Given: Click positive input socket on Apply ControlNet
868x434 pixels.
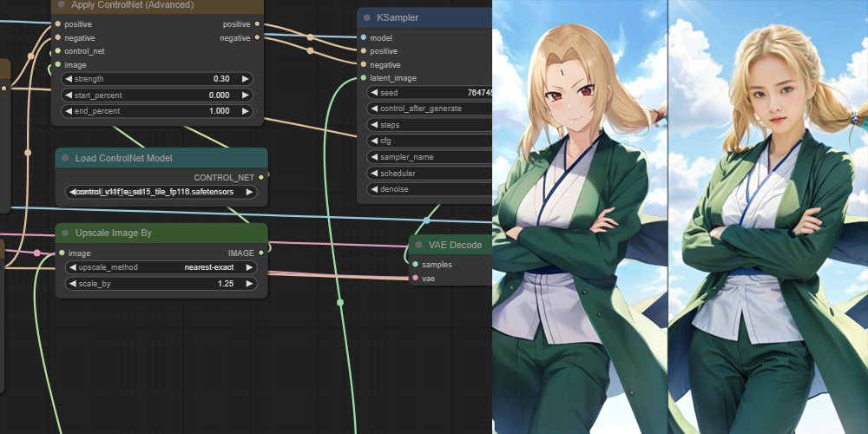Looking at the screenshot, I should (57, 24).
